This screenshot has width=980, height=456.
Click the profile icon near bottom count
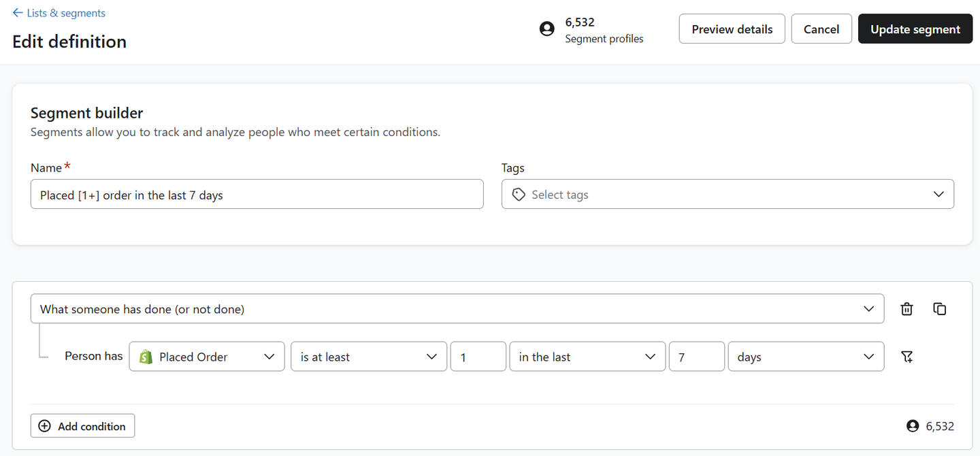[x=913, y=426]
